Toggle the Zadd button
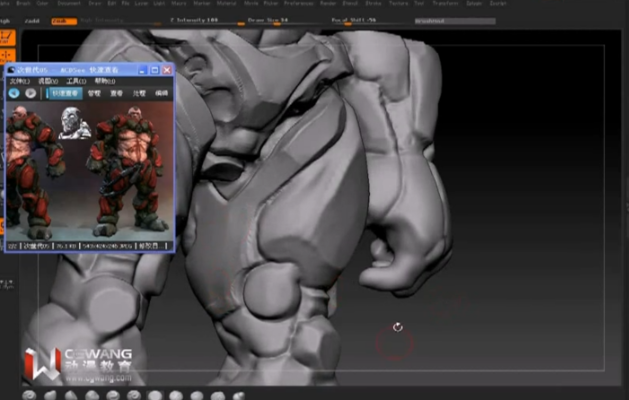 (x=32, y=20)
